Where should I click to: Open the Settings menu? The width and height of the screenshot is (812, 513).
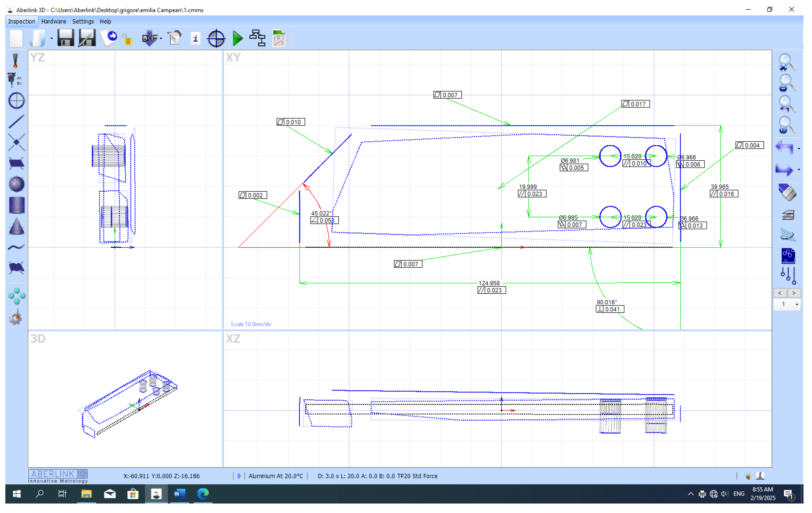(83, 21)
